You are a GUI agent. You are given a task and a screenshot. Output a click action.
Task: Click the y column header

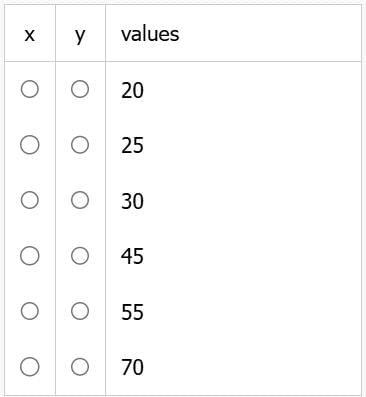tap(80, 35)
